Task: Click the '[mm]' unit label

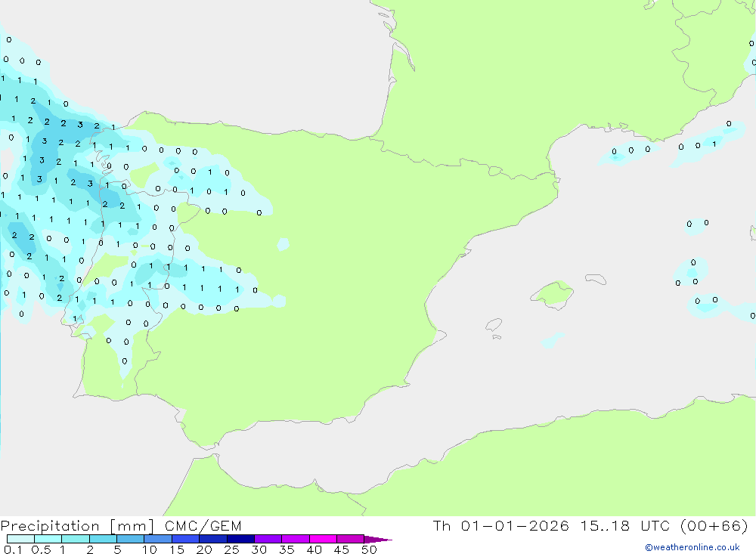Action: click(x=132, y=526)
